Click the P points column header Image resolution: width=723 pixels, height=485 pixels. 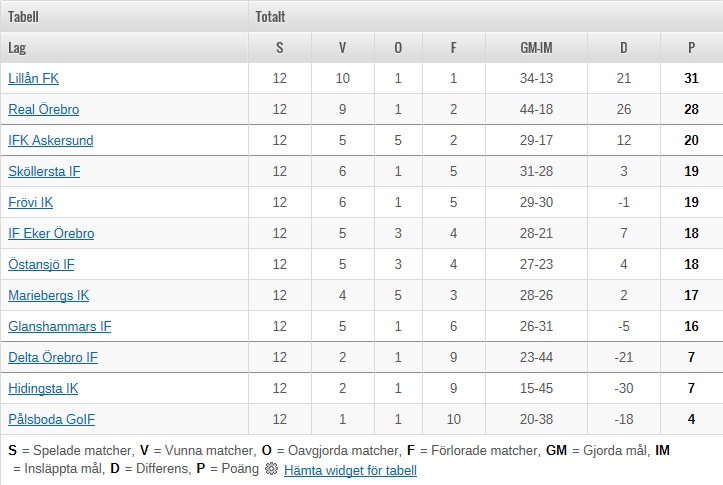click(x=691, y=47)
